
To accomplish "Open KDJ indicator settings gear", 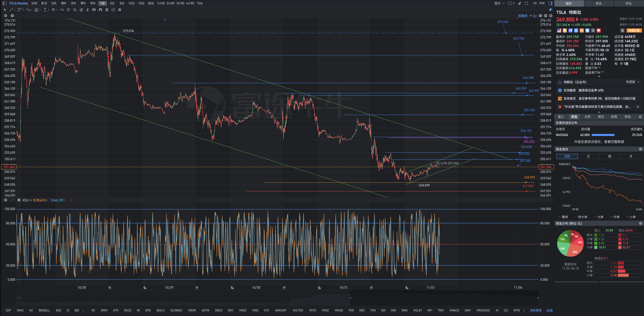I will (6, 200).
